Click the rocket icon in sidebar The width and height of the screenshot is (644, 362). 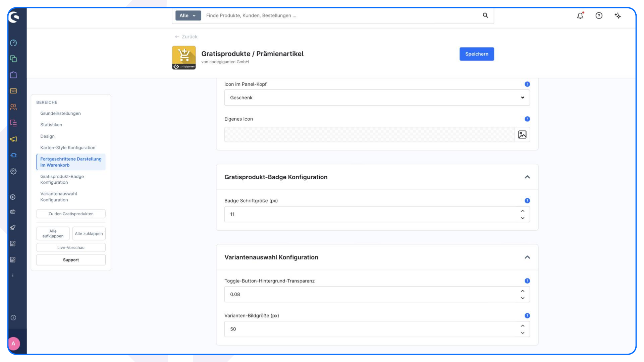pyautogui.click(x=13, y=228)
